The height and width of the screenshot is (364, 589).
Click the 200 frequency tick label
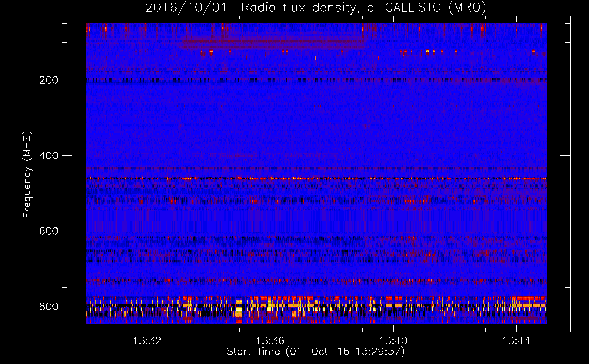[x=48, y=80]
